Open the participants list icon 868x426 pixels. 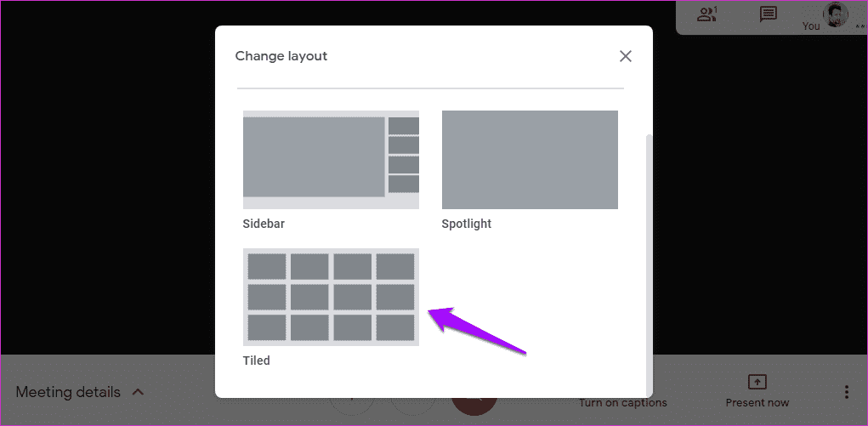coord(707,14)
